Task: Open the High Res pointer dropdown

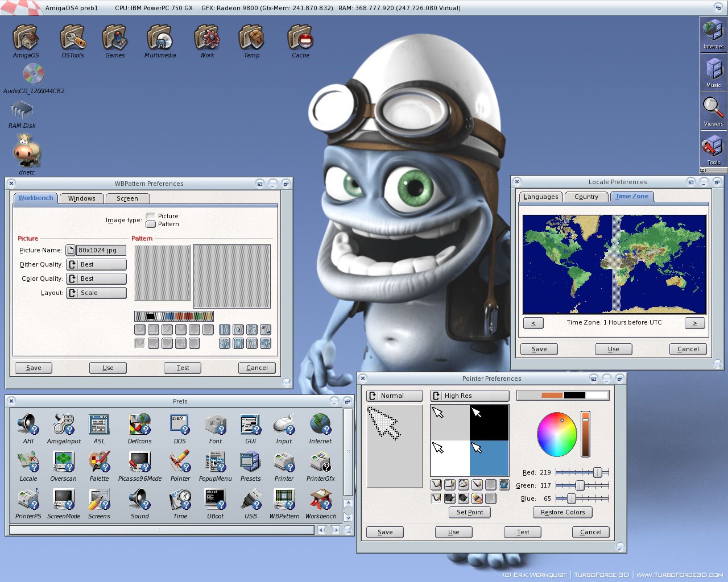Action: [x=469, y=396]
